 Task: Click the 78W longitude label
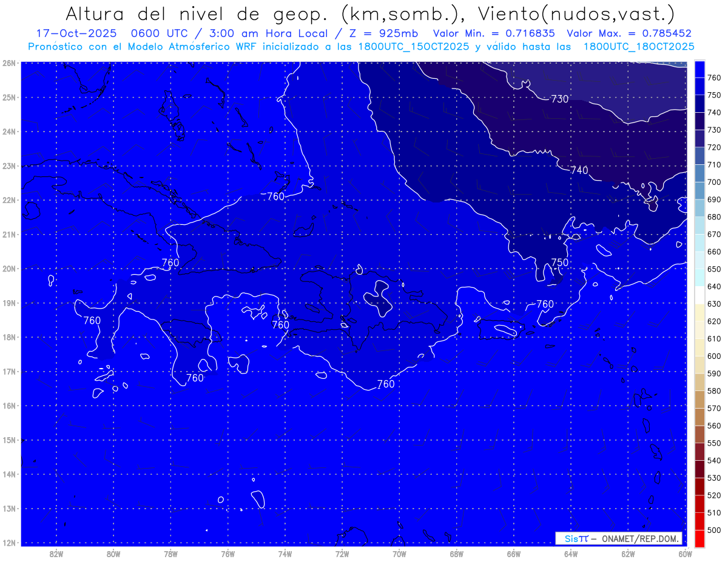click(x=170, y=554)
